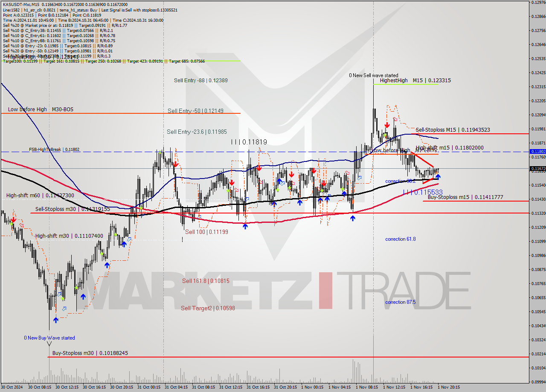The image size is (546, 392).
Task: Click the 'Buy-Stoploss m15 | 0.11411777' label
Action: pos(465,197)
